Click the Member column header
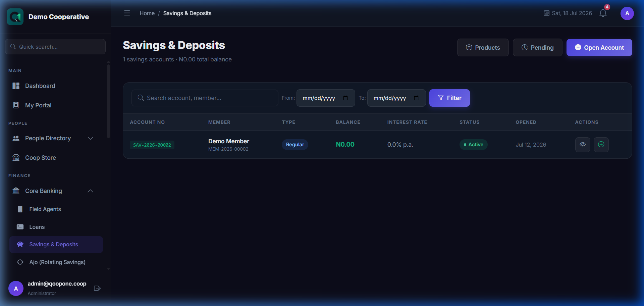The width and height of the screenshot is (644, 306). pyautogui.click(x=219, y=122)
